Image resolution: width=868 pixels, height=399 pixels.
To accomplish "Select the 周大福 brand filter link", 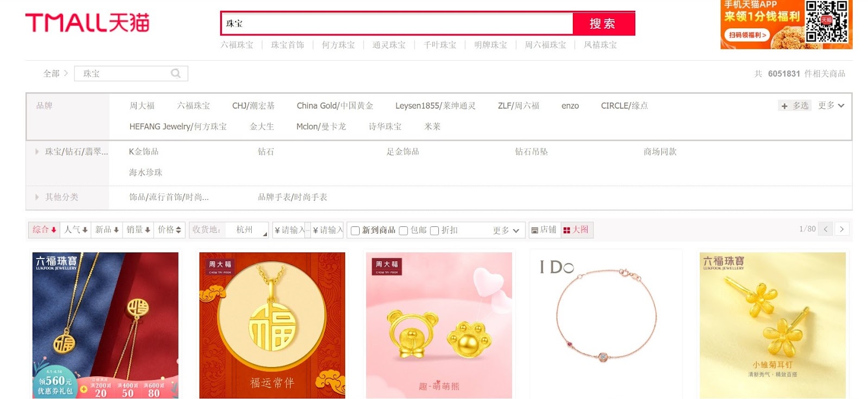I will [142, 105].
